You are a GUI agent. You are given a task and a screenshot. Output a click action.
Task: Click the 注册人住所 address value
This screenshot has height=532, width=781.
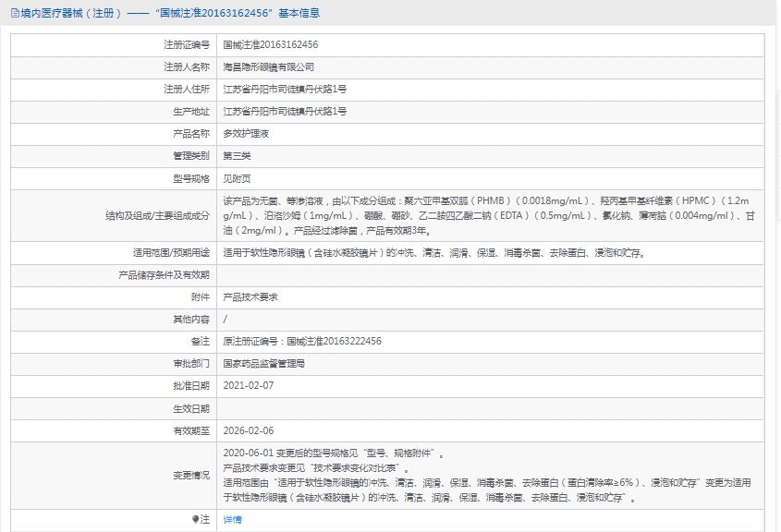pyautogui.click(x=285, y=89)
